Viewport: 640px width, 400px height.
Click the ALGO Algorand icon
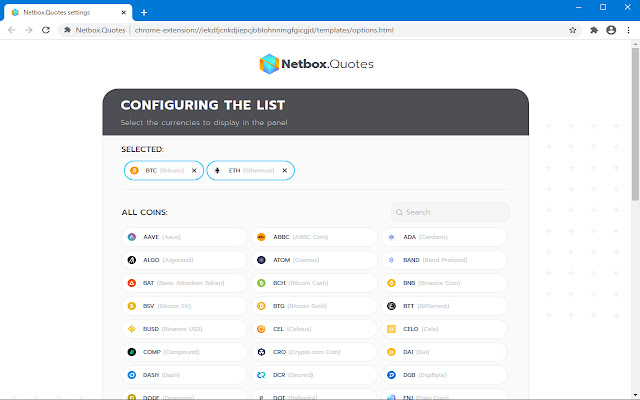(x=131, y=260)
